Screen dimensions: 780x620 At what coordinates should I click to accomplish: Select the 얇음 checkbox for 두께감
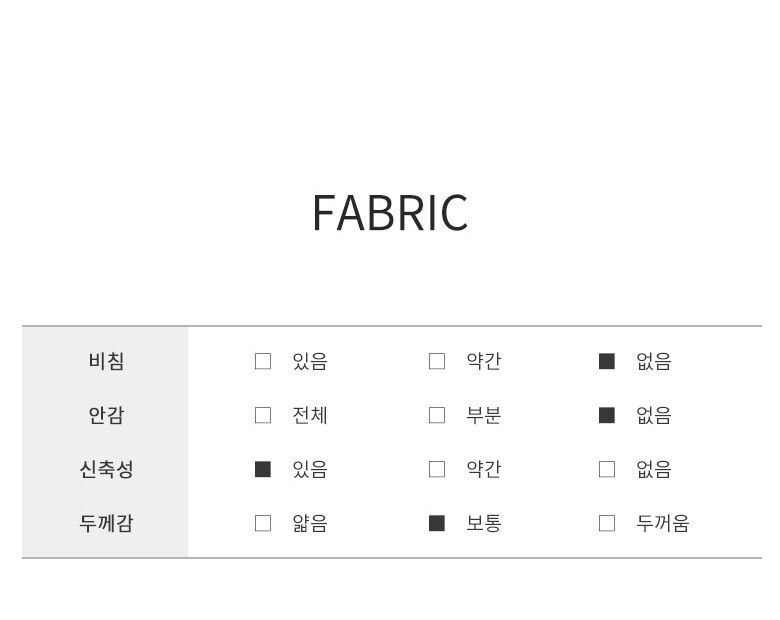click(x=263, y=523)
